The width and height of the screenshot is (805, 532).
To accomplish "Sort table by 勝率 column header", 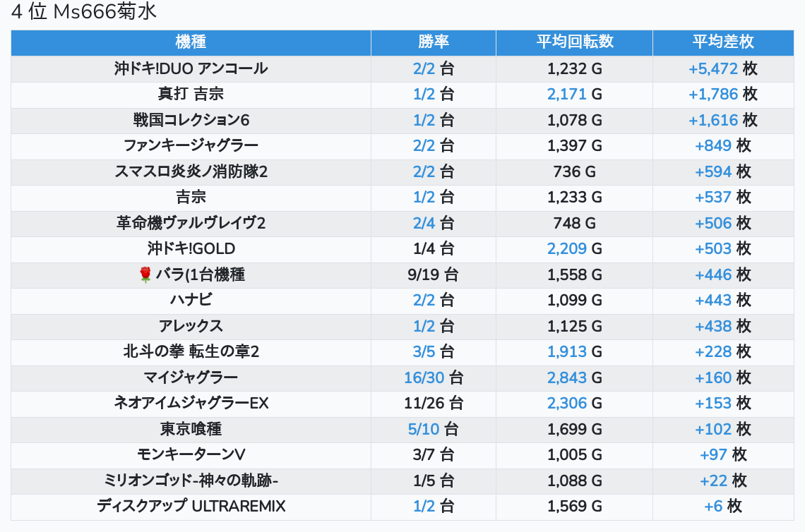I will pyautogui.click(x=434, y=42).
